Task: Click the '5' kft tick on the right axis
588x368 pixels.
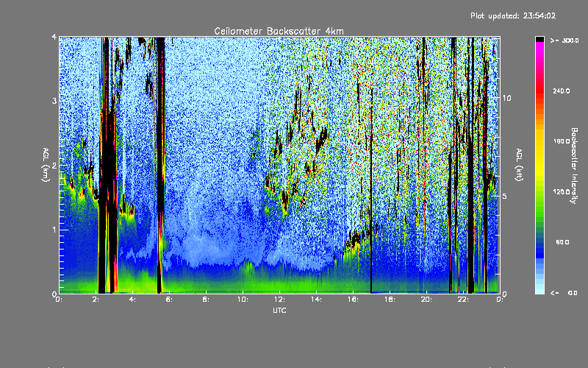Action: coord(505,196)
